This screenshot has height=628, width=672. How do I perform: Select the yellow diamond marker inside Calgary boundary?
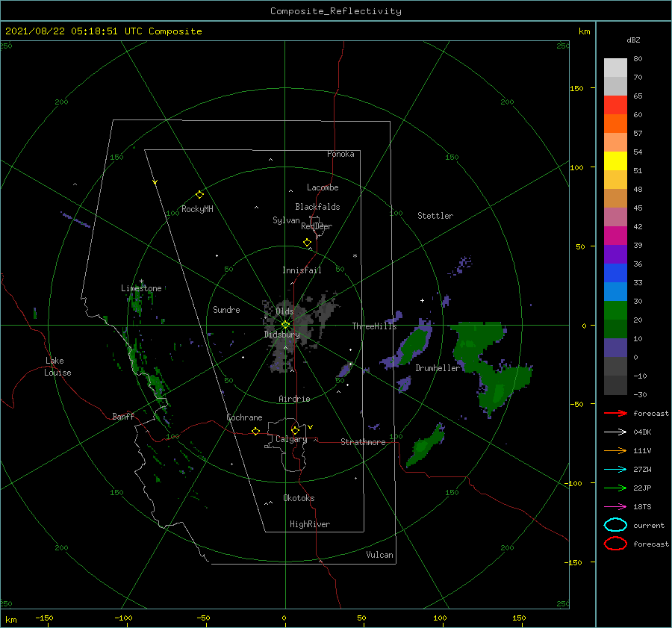(295, 430)
